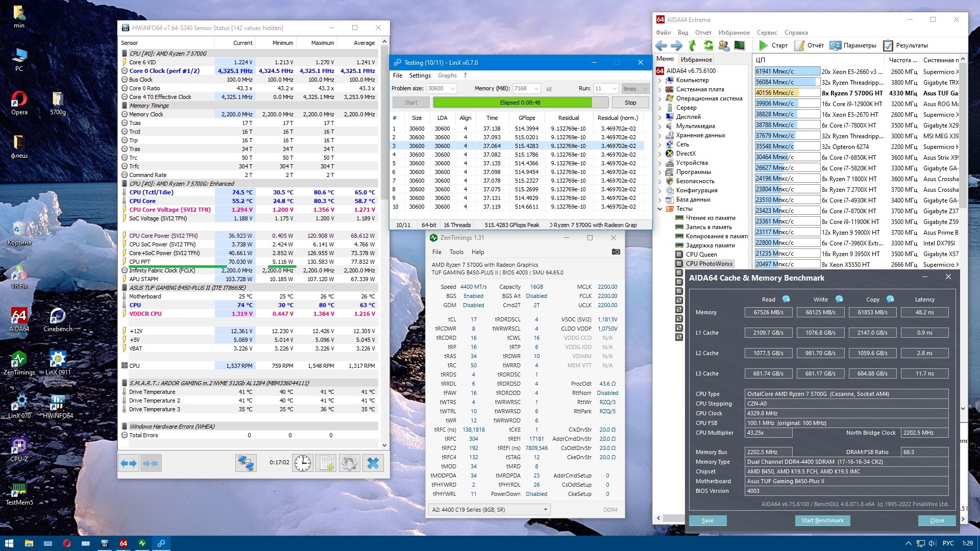
Task: Expand Компьютер node in AIDA64 tree
Action: pos(659,80)
